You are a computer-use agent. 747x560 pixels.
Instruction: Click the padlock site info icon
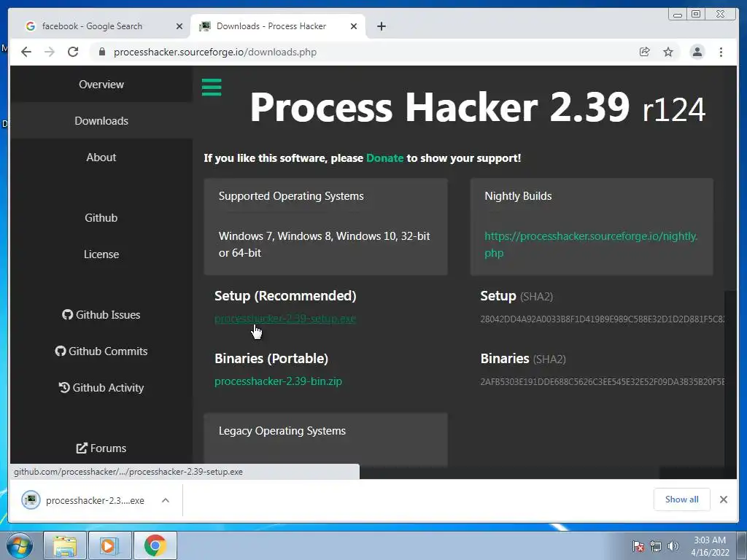tap(101, 52)
